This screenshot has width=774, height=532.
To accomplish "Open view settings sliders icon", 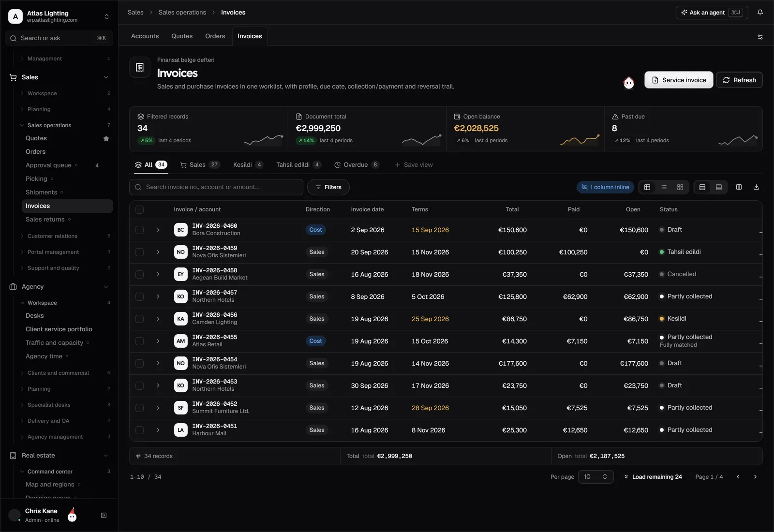I will pos(760,37).
